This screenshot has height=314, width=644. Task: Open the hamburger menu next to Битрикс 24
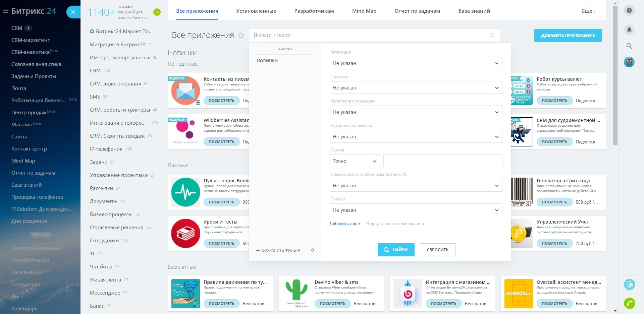5,11
